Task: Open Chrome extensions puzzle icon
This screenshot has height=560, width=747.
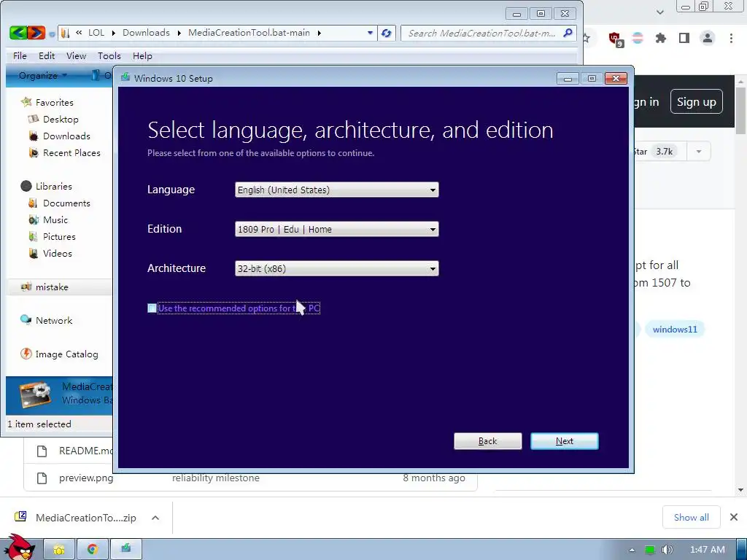Action: point(661,38)
